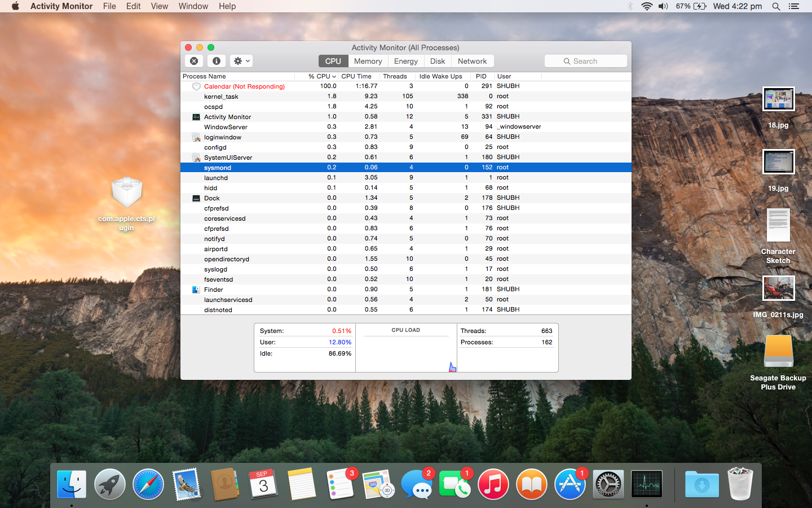This screenshot has height=508, width=812.
Task: Select the Activity Monitor process row
Action: point(406,117)
